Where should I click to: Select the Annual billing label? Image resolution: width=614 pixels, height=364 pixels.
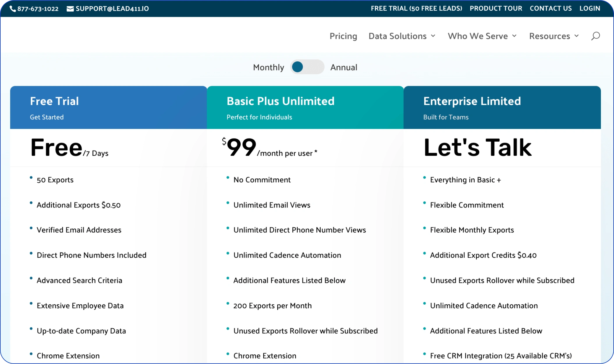click(344, 67)
